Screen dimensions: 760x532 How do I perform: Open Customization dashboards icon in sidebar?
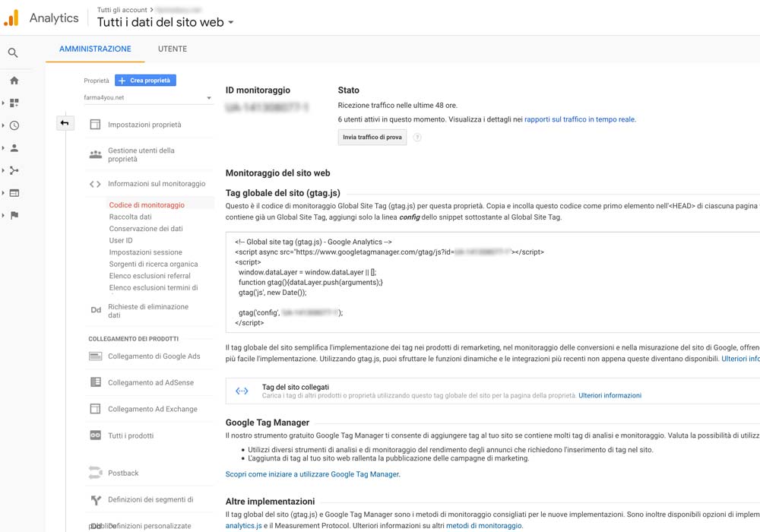pos(14,103)
